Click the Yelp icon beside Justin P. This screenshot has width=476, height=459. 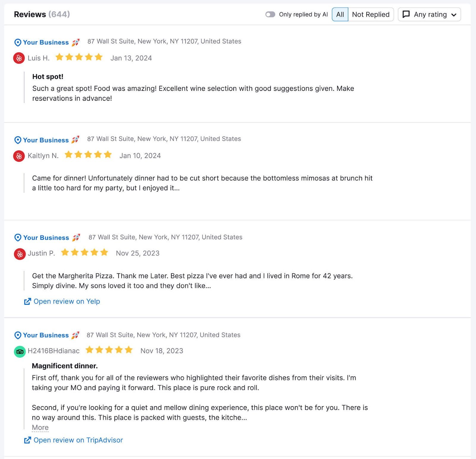click(20, 254)
